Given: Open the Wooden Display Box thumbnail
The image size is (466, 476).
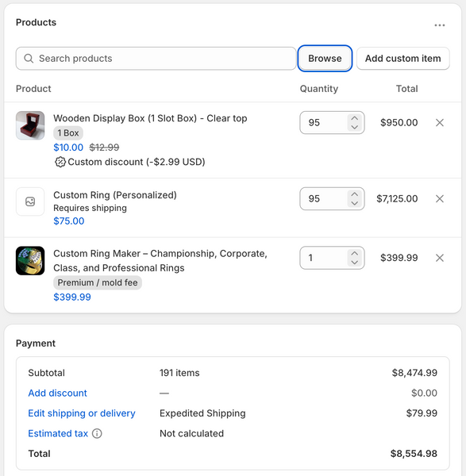Looking at the screenshot, I should coord(30,125).
